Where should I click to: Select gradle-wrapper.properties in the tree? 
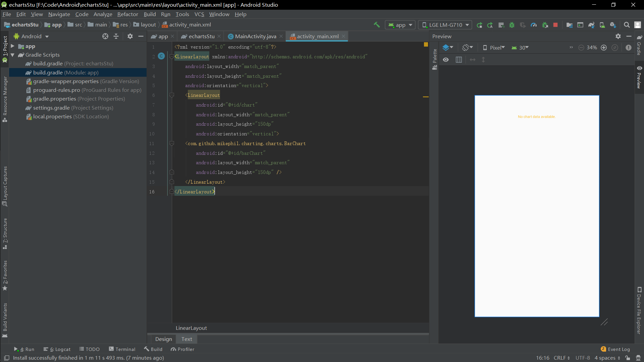(83, 81)
